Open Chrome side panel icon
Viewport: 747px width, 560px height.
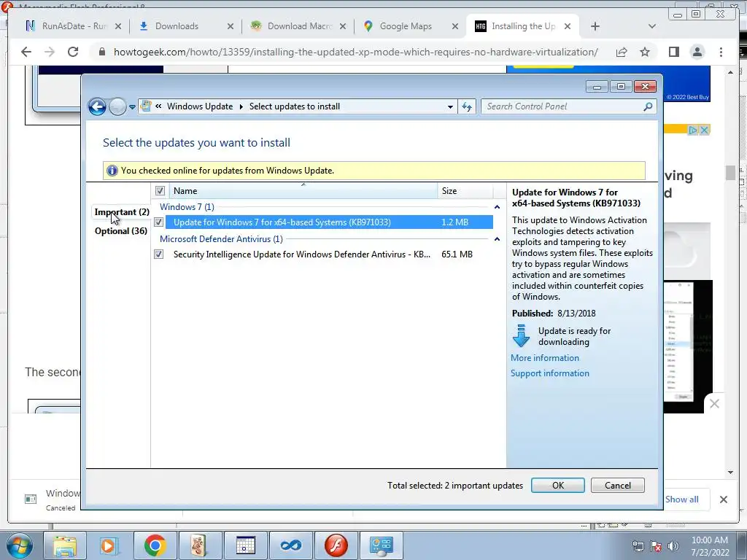pyautogui.click(x=673, y=52)
